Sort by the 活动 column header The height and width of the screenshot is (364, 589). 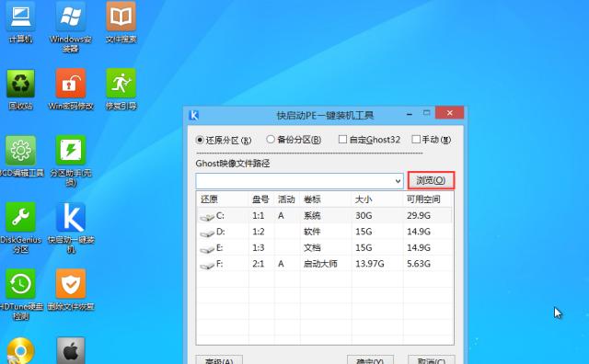(x=287, y=199)
